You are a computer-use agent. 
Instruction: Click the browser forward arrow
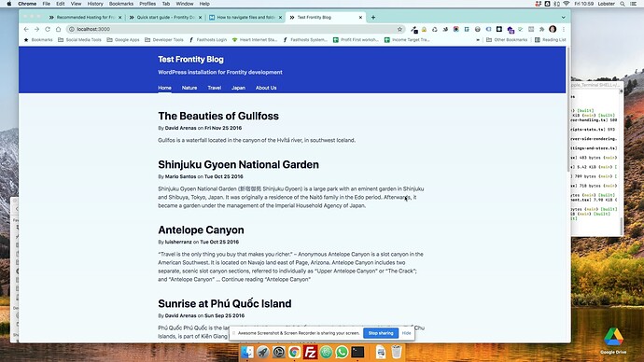point(37,29)
